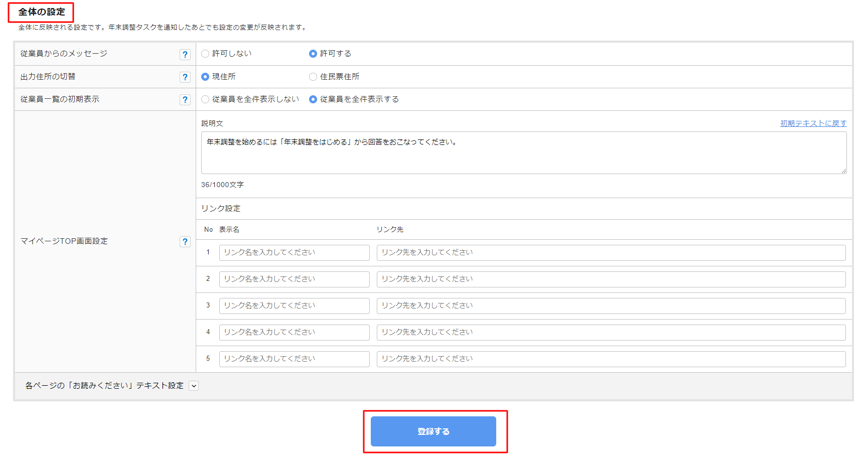Click link destination field in row 4
Image resolution: width=868 pixels, height=464 pixels.
611,333
